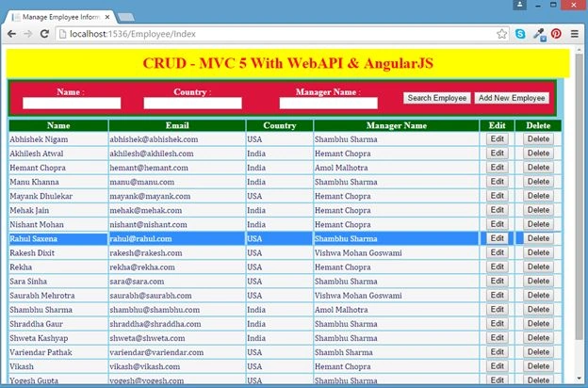Open the Chrome hamburger menu
Image resolution: width=588 pixels, height=388 pixels.
575,34
